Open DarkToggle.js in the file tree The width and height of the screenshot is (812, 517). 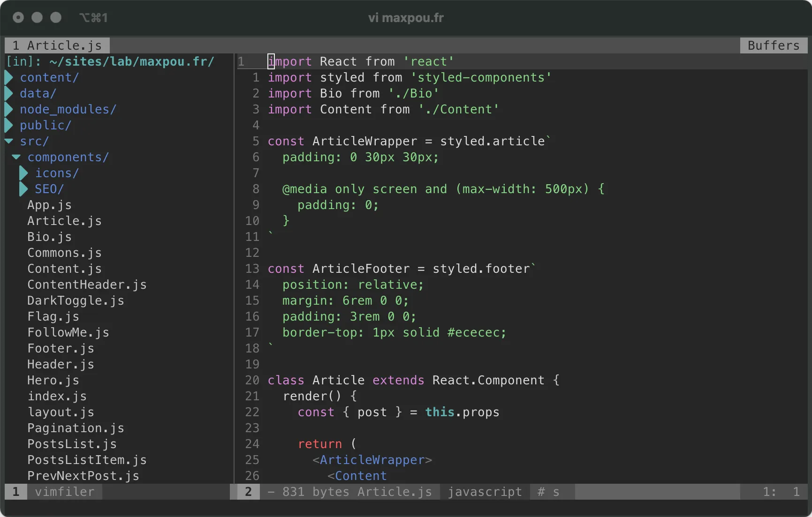(x=76, y=300)
